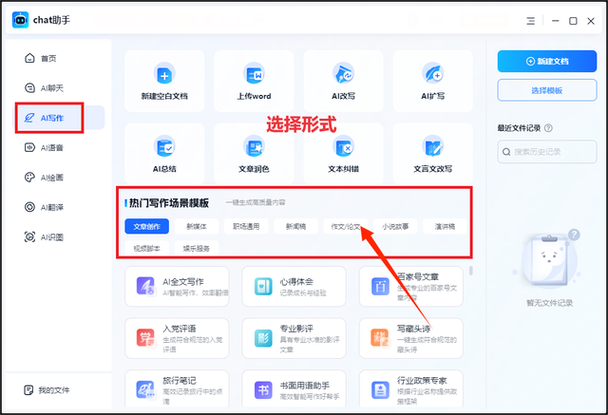Viewport: 608px width, 415px height.
Task: Click the 选择模板 button
Action: pyautogui.click(x=547, y=90)
